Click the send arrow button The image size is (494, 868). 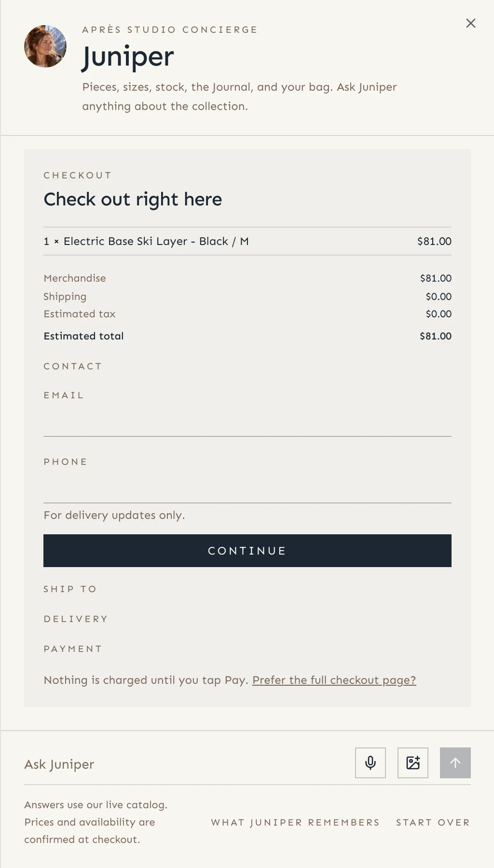coord(455,763)
